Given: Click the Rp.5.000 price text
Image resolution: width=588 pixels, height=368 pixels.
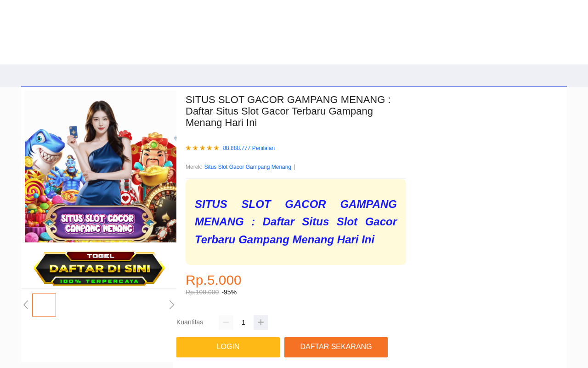Looking at the screenshot, I should [x=214, y=280].
